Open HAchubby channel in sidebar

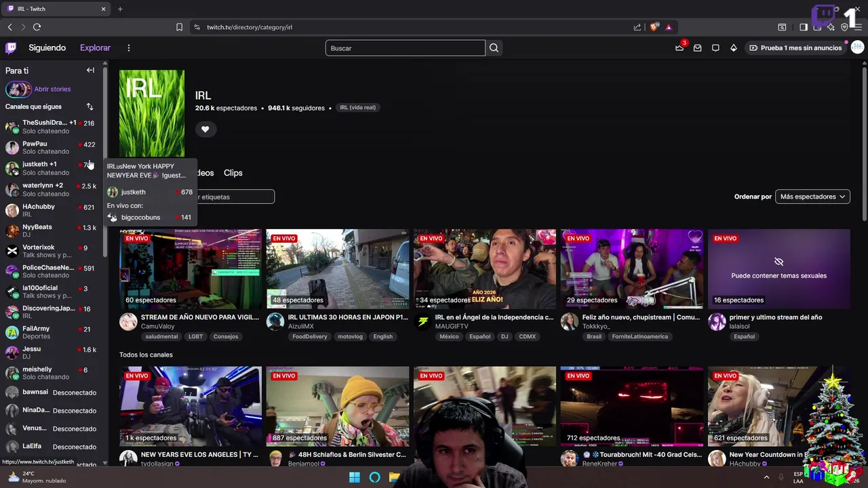pyautogui.click(x=53, y=210)
